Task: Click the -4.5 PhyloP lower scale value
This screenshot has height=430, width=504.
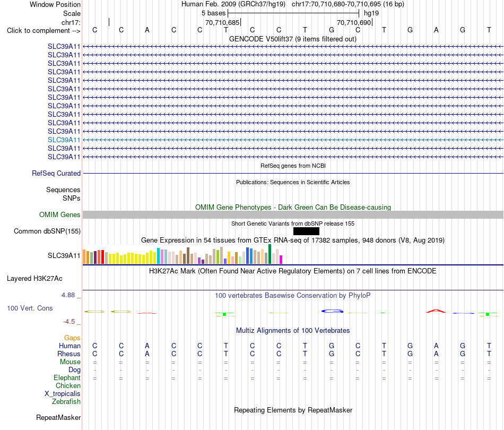Action: [x=69, y=322]
